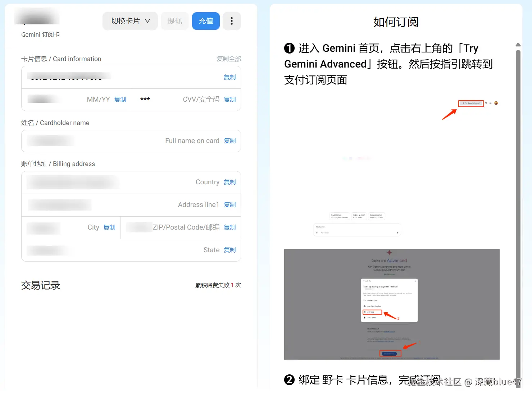Open the three-dot more options menu
532x397 pixels.
[232, 21]
